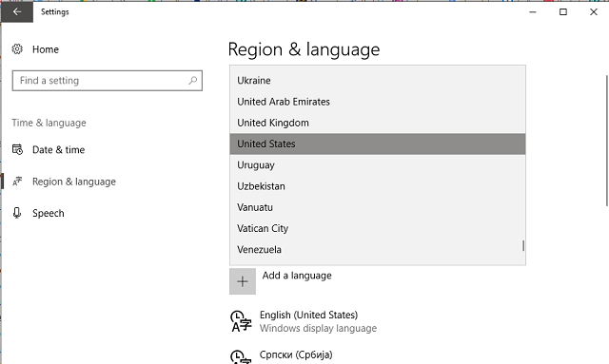Open the Speech settings page
The height and width of the screenshot is (364, 609).
tap(49, 213)
